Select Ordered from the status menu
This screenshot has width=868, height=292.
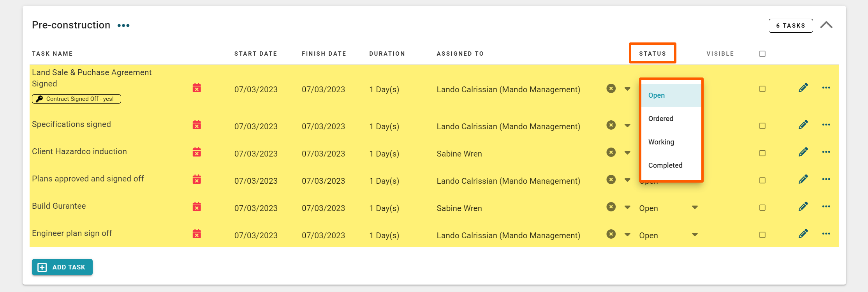pyautogui.click(x=661, y=119)
